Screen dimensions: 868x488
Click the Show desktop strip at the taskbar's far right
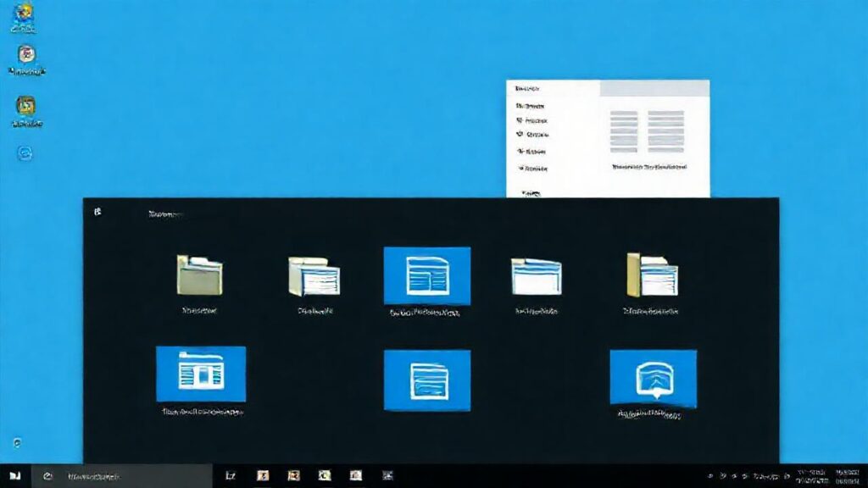click(865, 474)
